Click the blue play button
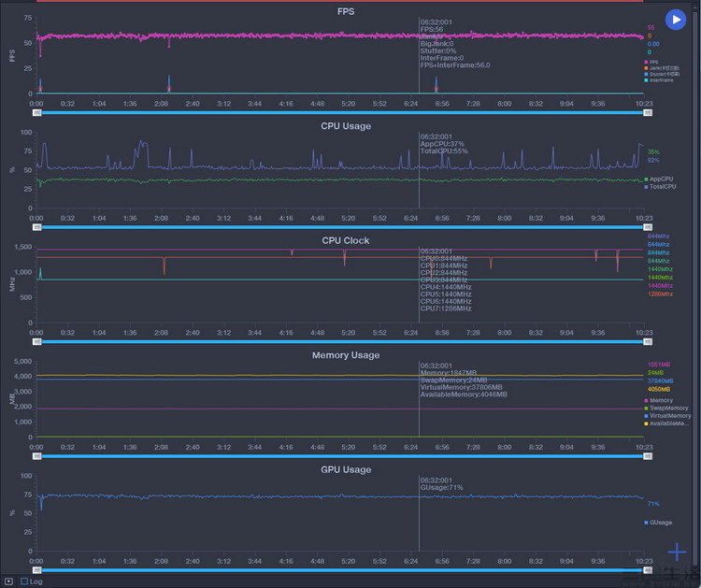 click(x=676, y=21)
